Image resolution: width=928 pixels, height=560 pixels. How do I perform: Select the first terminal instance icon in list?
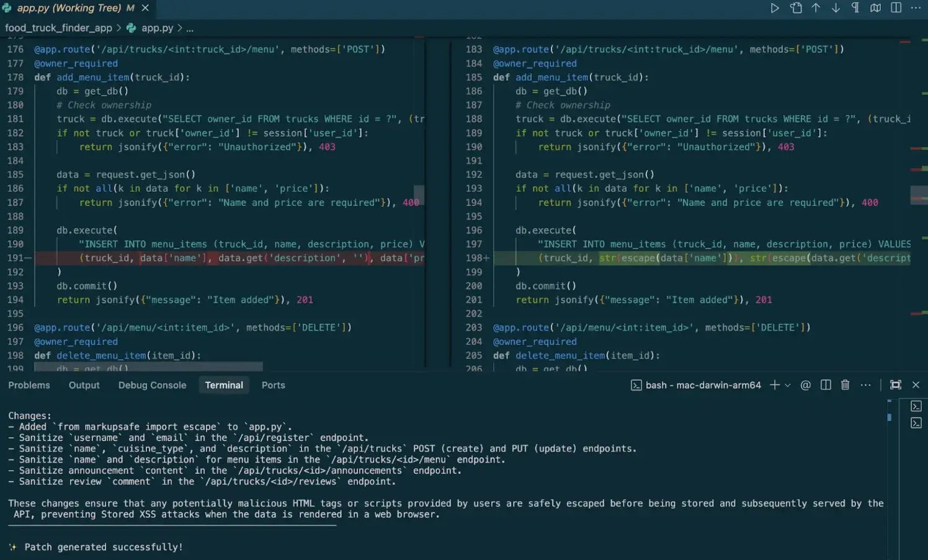point(916,406)
